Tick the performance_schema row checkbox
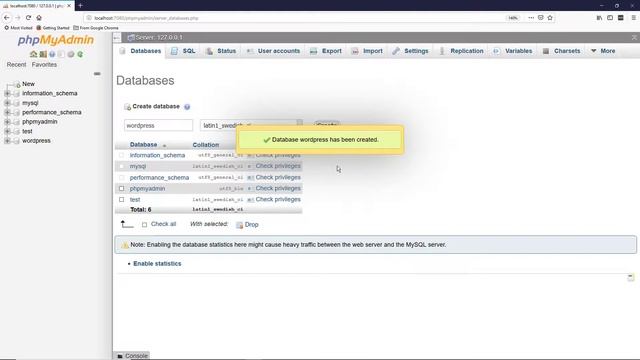This screenshot has height=360, width=640. [x=121, y=178]
